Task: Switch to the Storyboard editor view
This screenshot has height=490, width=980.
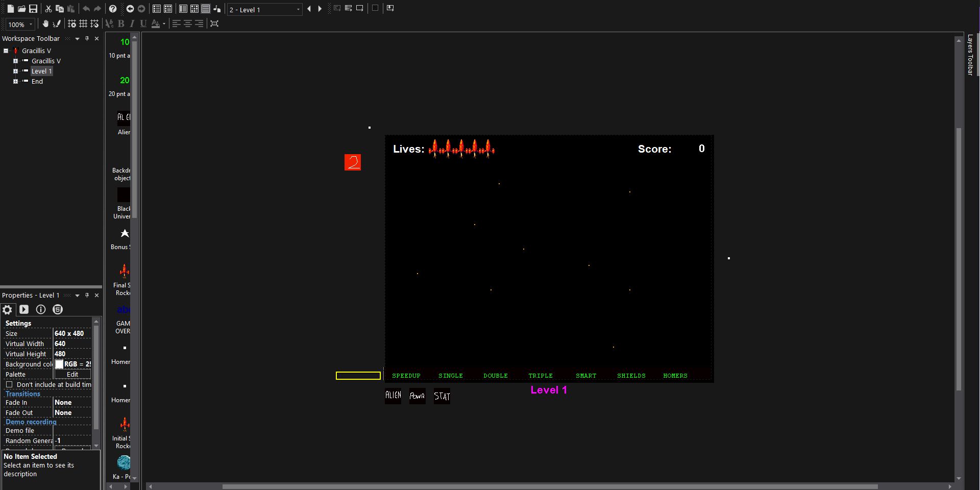Action: tap(157, 9)
